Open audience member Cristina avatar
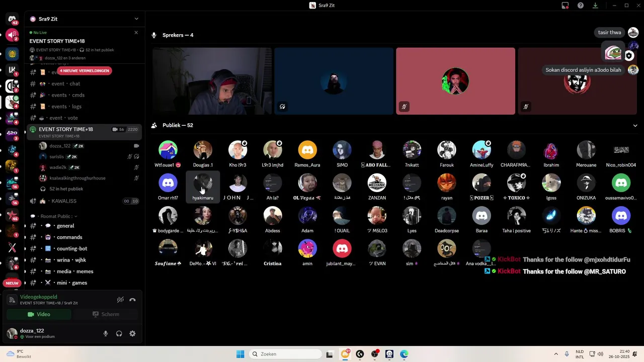The width and height of the screenshot is (644, 362). coord(273,248)
